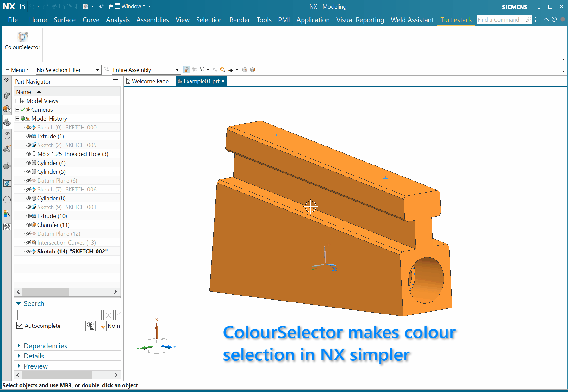Screen dimensions: 568x392
Task: Maximize the Part Navigator panel
Action: 115,82
